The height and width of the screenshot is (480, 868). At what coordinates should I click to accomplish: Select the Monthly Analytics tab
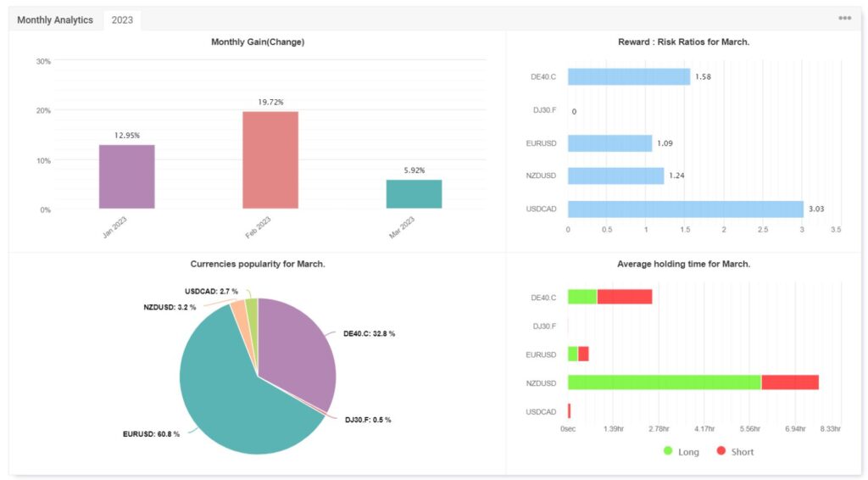[55, 20]
